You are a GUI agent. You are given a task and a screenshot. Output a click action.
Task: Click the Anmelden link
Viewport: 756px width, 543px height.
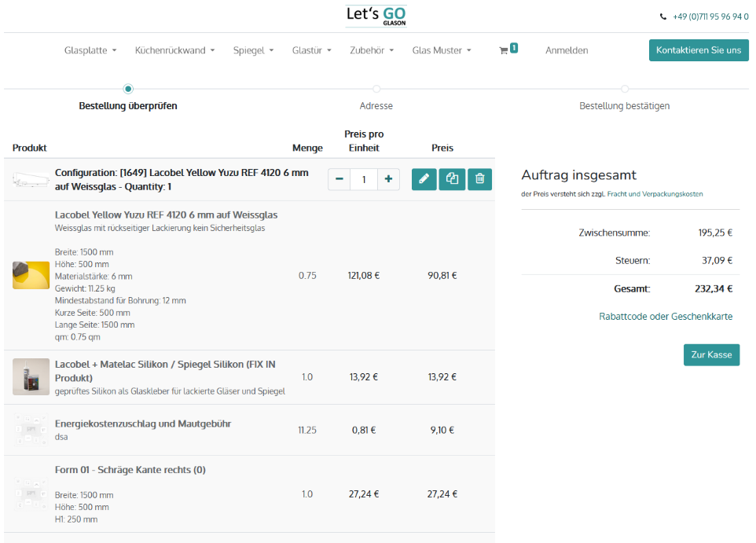pos(567,50)
